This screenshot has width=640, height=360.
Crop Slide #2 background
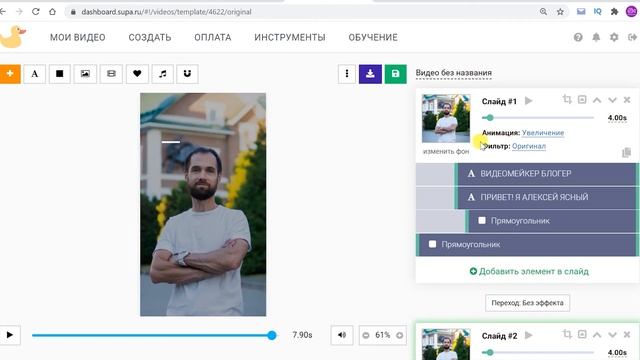[x=567, y=334]
